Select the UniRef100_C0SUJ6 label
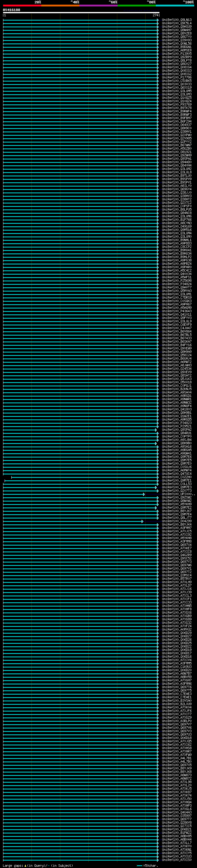 tap(176, 467)
